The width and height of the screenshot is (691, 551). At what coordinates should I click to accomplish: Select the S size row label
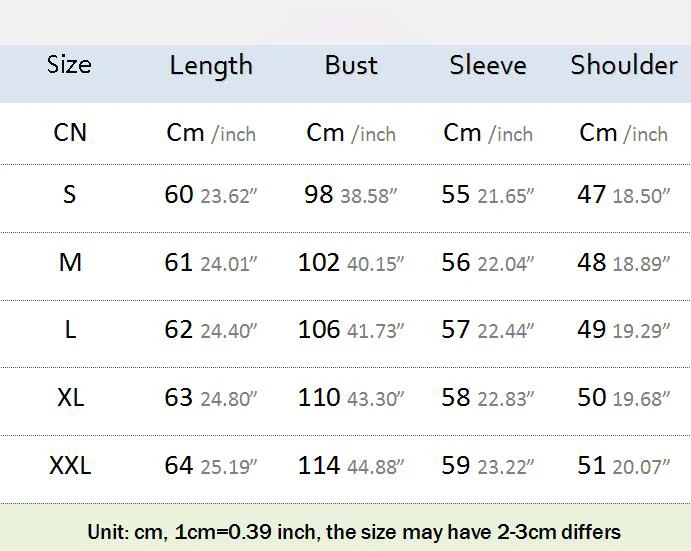tap(70, 194)
